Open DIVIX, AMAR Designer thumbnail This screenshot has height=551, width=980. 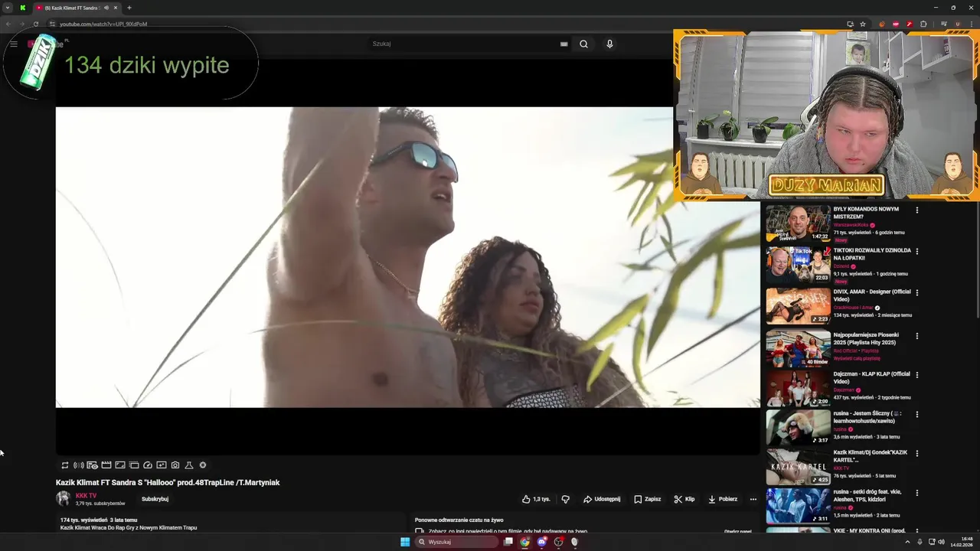[x=798, y=306]
